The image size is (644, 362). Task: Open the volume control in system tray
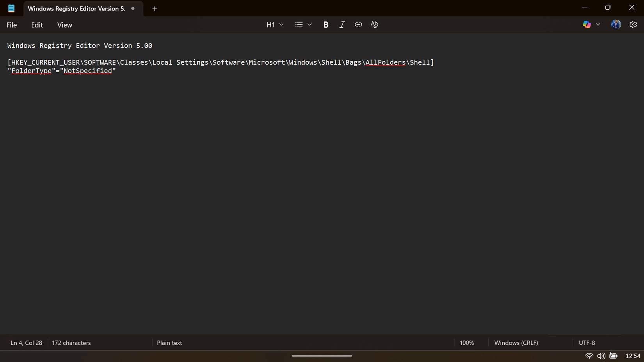[601, 356]
